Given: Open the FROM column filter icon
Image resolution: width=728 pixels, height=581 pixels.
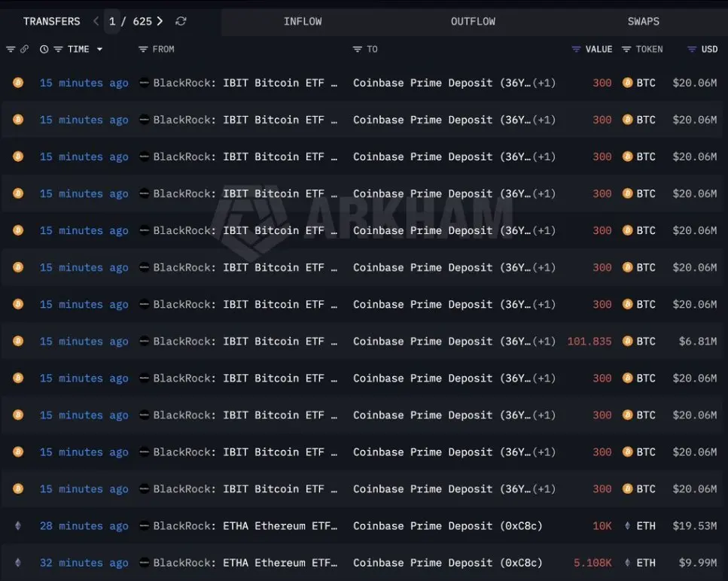Looking at the screenshot, I should pos(143,49).
